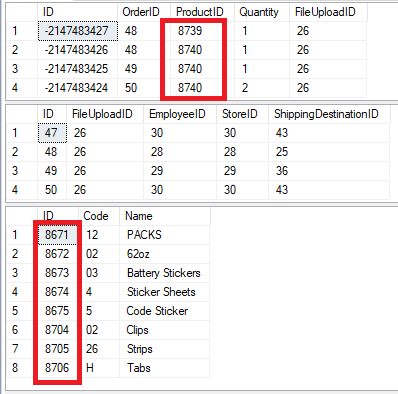This screenshot has height=394, width=398.
Task: Click the OrderID column header
Action: click(144, 12)
